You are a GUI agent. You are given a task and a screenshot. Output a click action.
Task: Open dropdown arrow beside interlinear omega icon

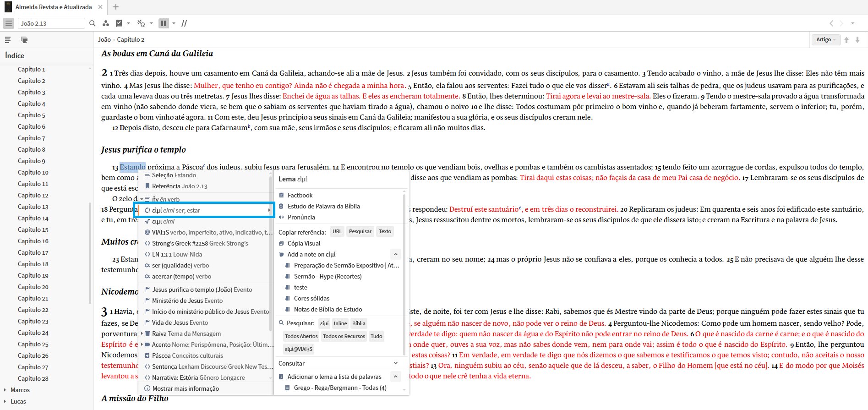[151, 23]
